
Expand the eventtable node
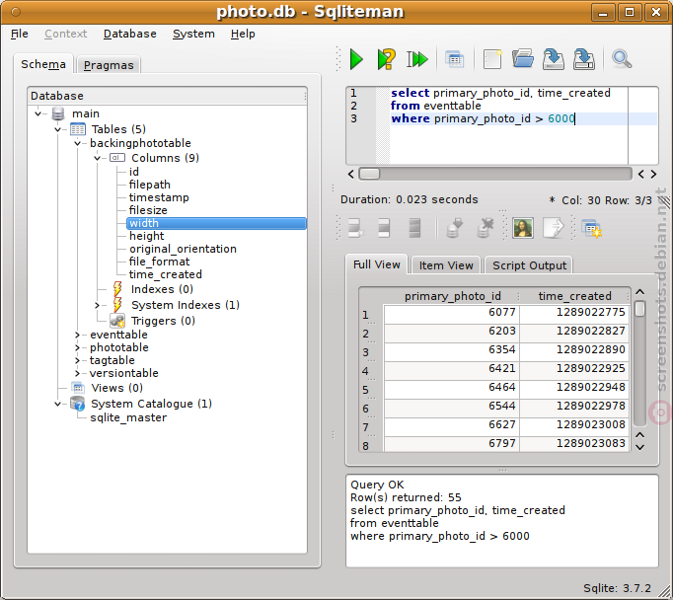tap(77, 335)
